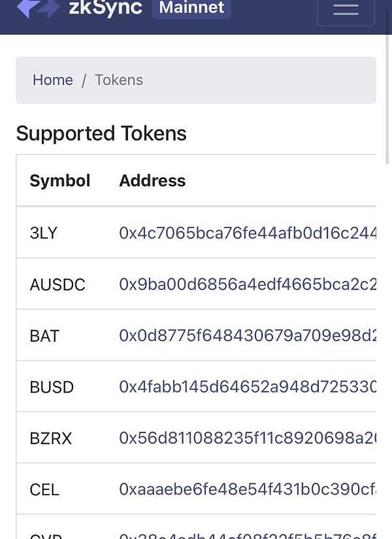The width and height of the screenshot is (392, 539).
Task: Open the hamburger navigation menu
Action: coord(346,10)
